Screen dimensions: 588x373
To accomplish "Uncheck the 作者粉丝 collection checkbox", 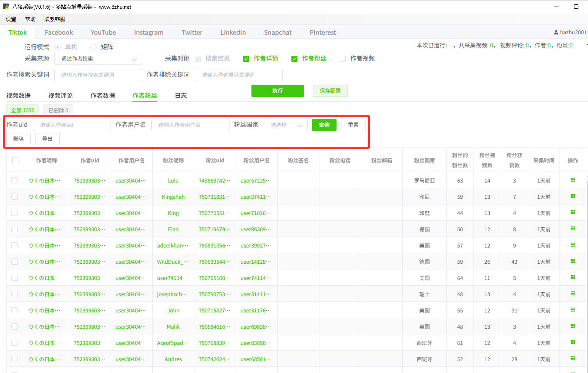I will pyautogui.click(x=294, y=58).
